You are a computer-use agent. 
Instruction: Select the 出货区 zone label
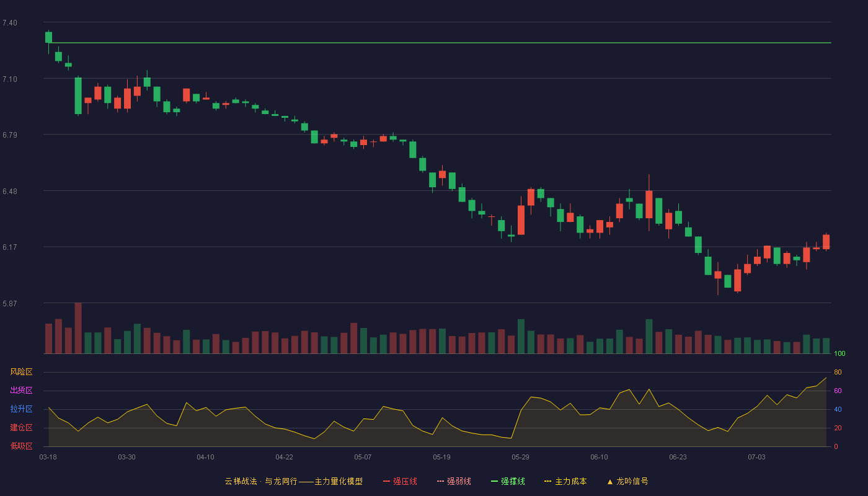coord(21,391)
